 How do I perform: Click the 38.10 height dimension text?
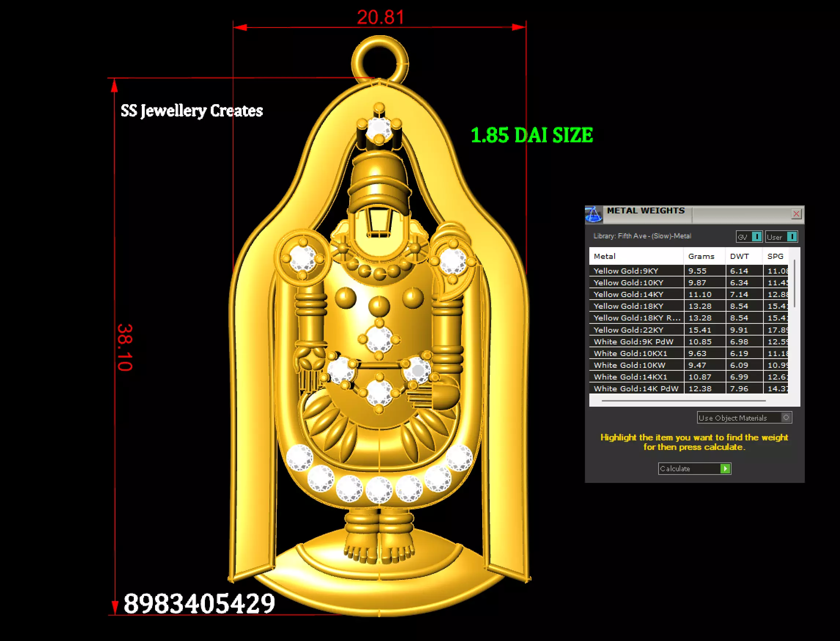click(x=125, y=347)
